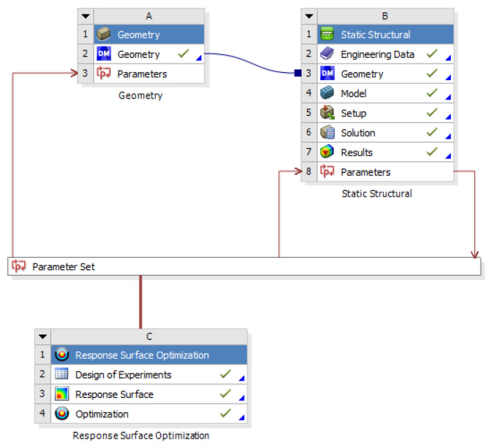The height and width of the screenshot is (448, 490).
Task: Open the Solution calculator icon
Action: click(x=327, y=132)
